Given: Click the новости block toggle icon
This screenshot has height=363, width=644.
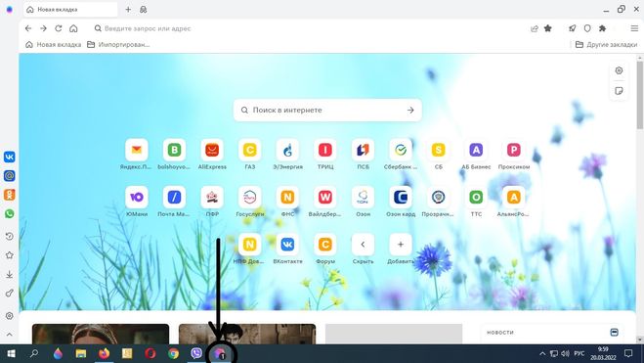Looking at the screenshot, I should coord(614,332).
